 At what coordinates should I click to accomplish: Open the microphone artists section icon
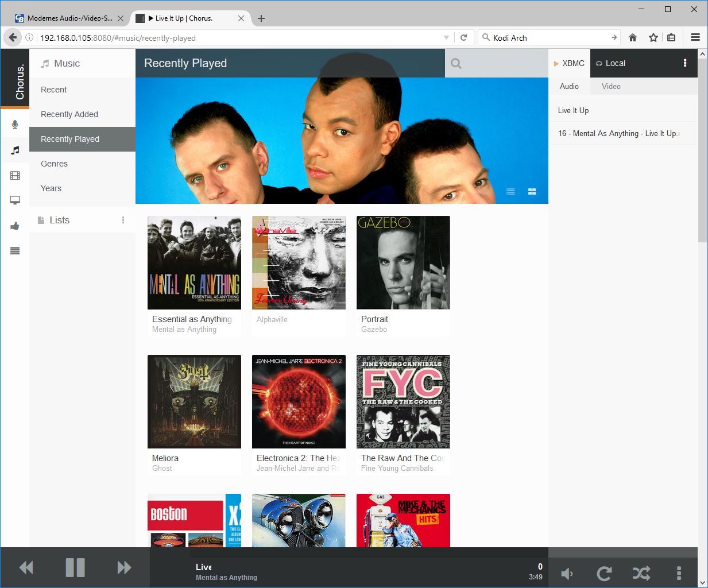point(15,125)
